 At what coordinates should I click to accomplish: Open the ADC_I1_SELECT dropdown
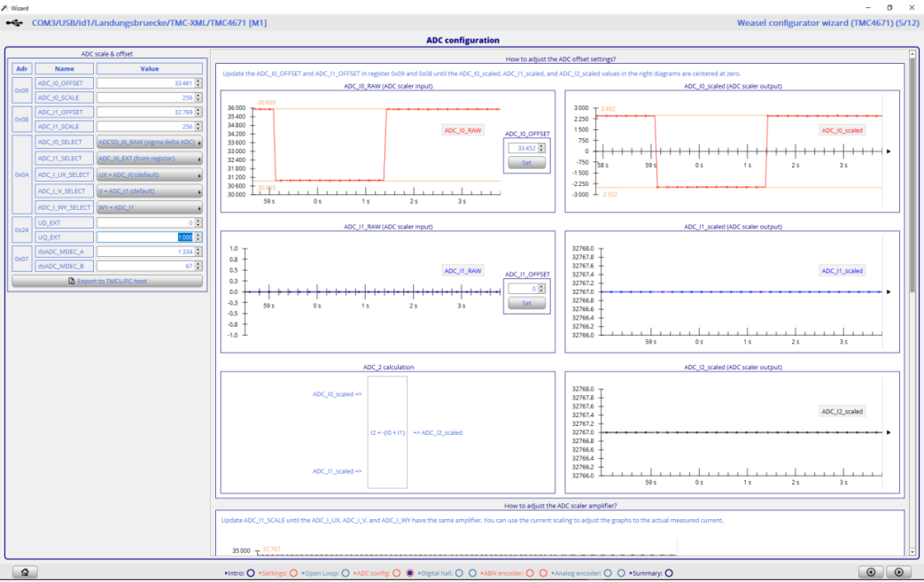click(x=150, y=159)
